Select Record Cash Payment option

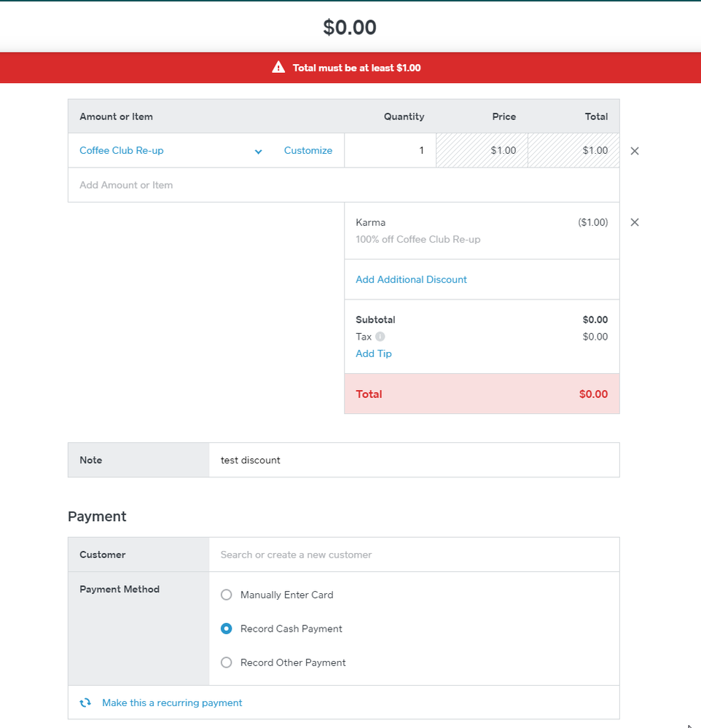tap(227, 628)
